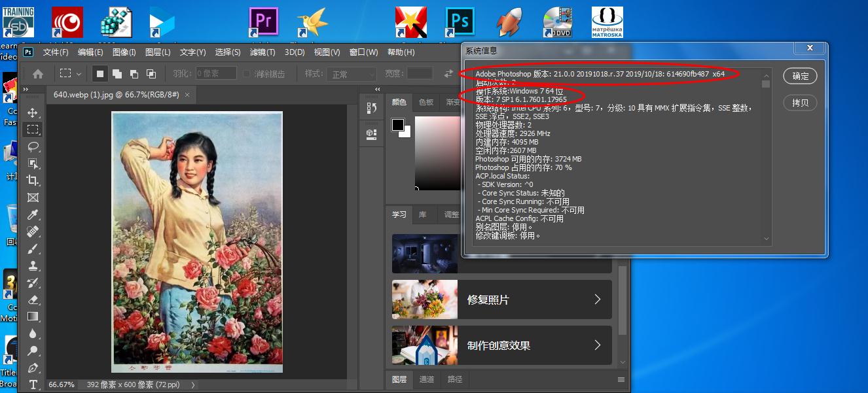The image size is (868, 393).
Task: Open the 图层(L) menu
Action: pos(158,52)
